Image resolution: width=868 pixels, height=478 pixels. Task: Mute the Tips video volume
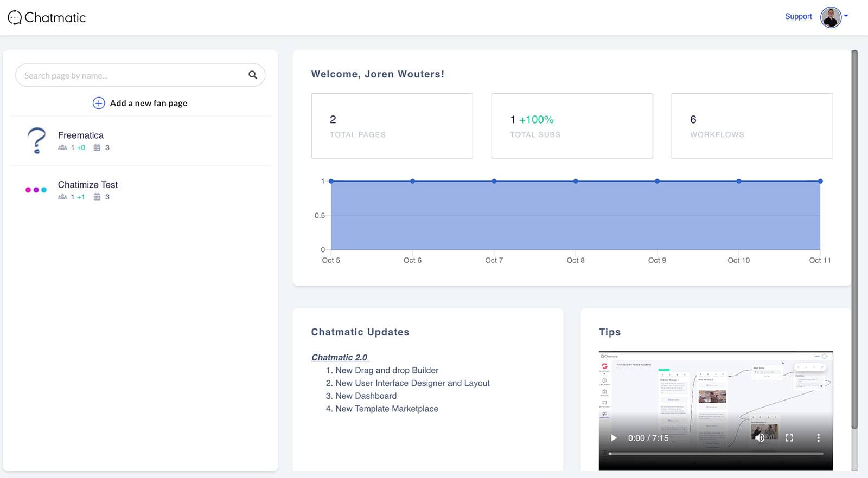coord(759,438)
